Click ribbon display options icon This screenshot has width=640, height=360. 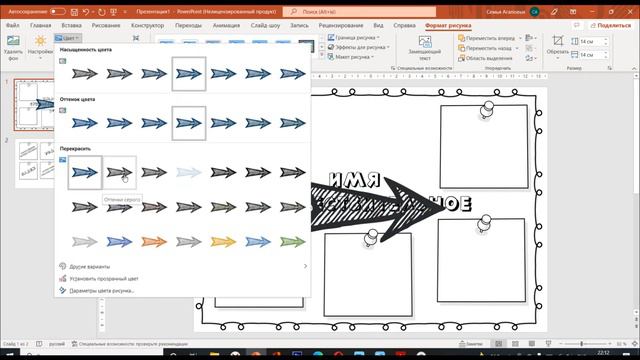pos(573,12)
